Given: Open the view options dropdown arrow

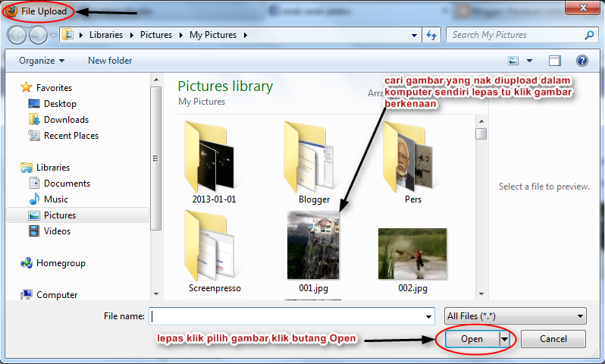Looking at the screenshot, I should click(529, 61).
